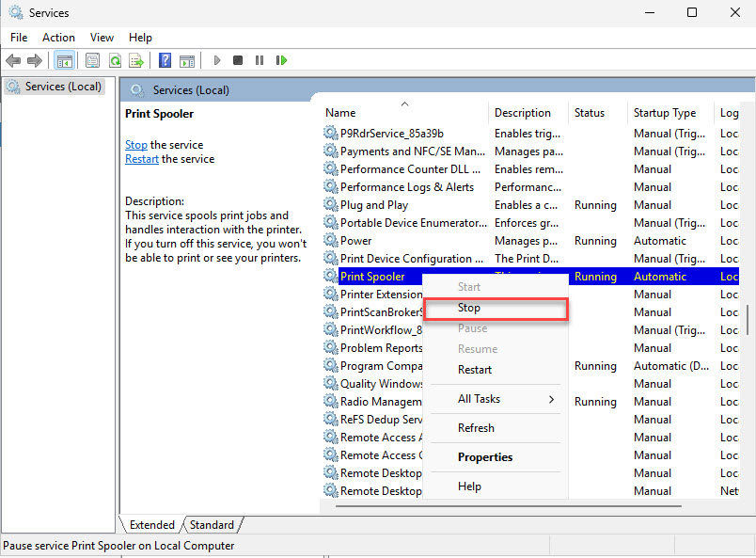Click the blue Help question mark icon
This screenshot has height=558, width=756.
(x=165, y=61)
